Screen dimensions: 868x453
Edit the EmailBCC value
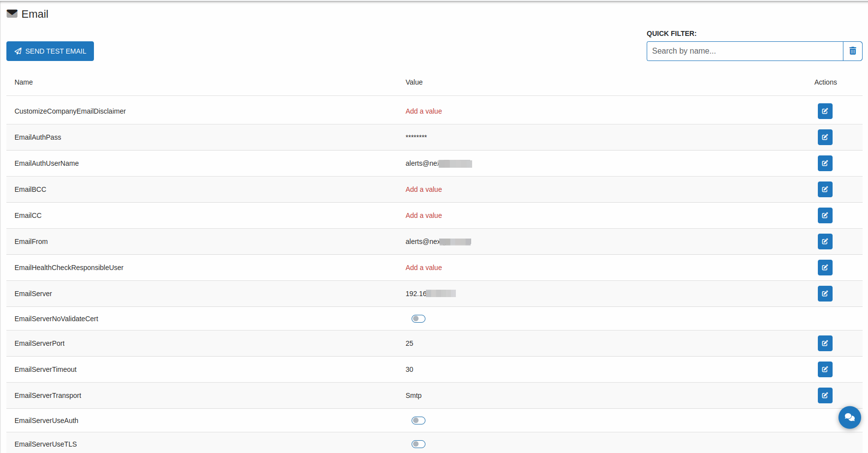pyautogui.click(x=825, y=189)
